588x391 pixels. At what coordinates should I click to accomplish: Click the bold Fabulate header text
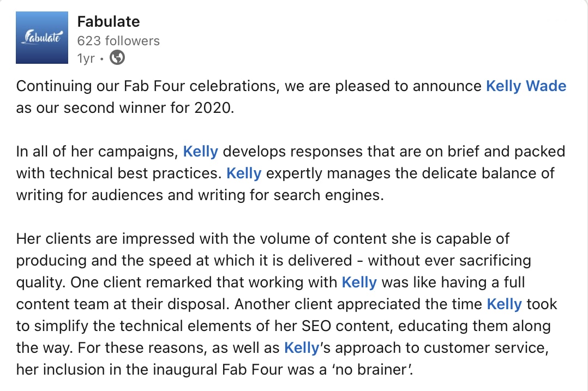(109, 21)
